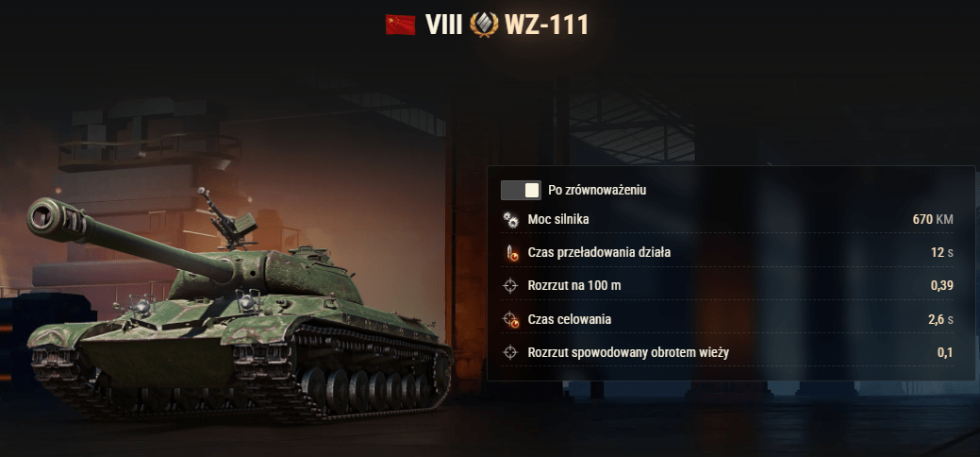Click the Czas celowania label
Image resolution: width=980 pixels, height=457 pixels.
(570, 319)
